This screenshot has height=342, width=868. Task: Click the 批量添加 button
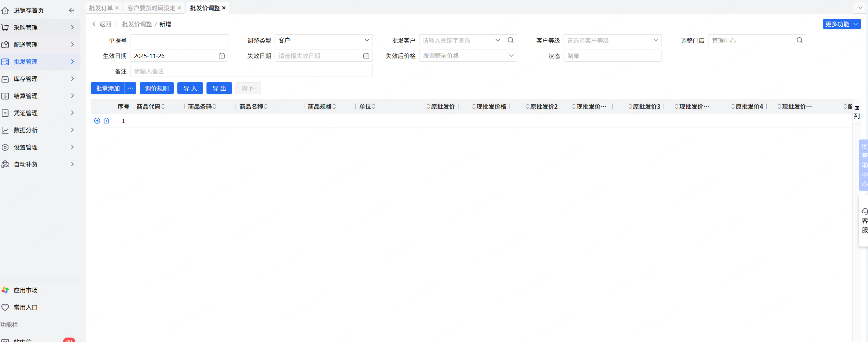coord(108,88)
